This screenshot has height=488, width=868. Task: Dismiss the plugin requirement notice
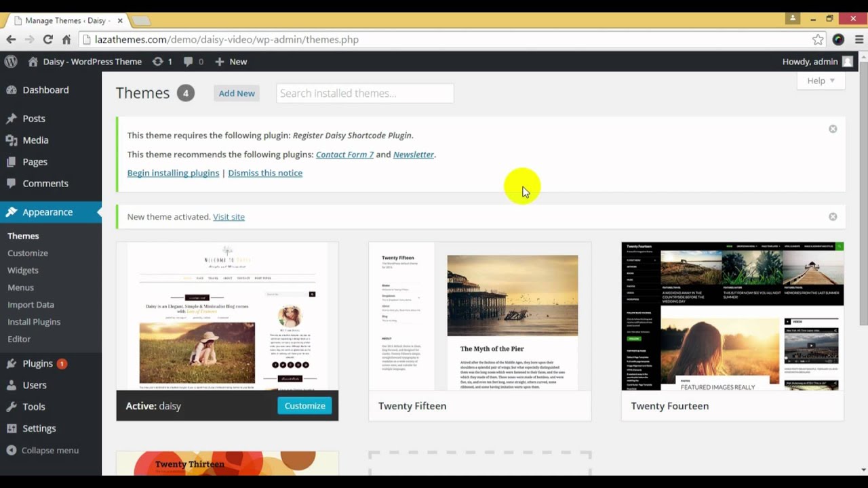[x=833, y=129]
